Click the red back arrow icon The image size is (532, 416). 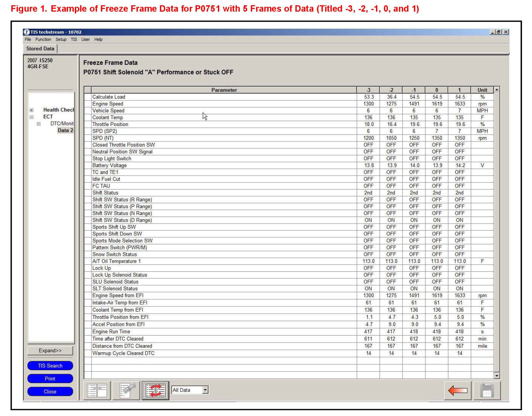(458, 390)
